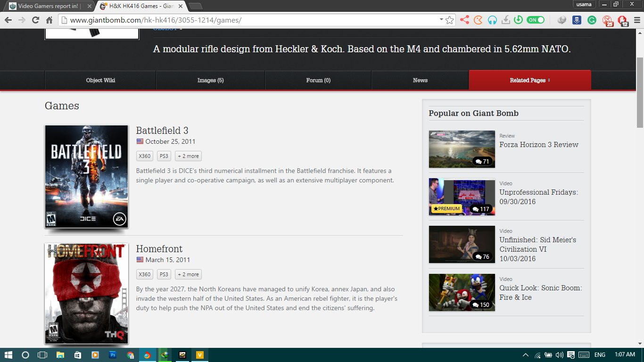Click the blue headphones extension icon
Image resolution: width=644 pixels, height=362 pixels.
tap(492, 20)
